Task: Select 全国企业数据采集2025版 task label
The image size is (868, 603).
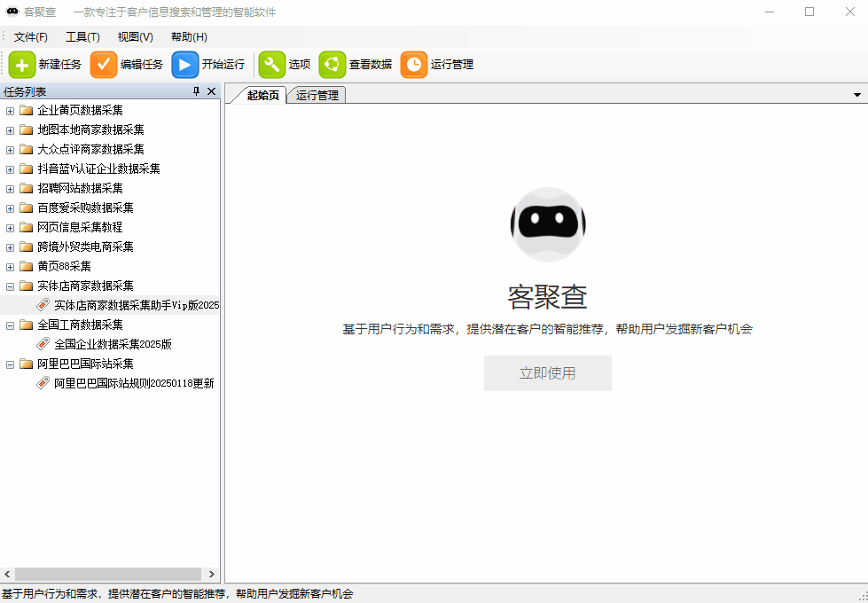Action: point(113,344)
